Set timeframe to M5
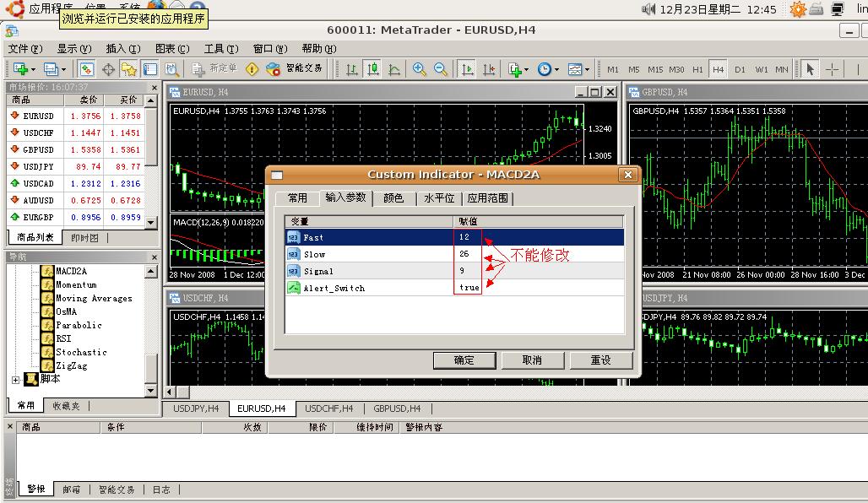The image size is (868, 503). click(634, 70)
